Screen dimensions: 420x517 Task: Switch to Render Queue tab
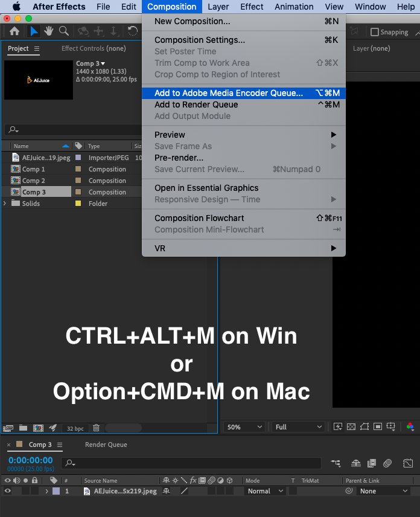pyautogui.click(x=106, y=445)
